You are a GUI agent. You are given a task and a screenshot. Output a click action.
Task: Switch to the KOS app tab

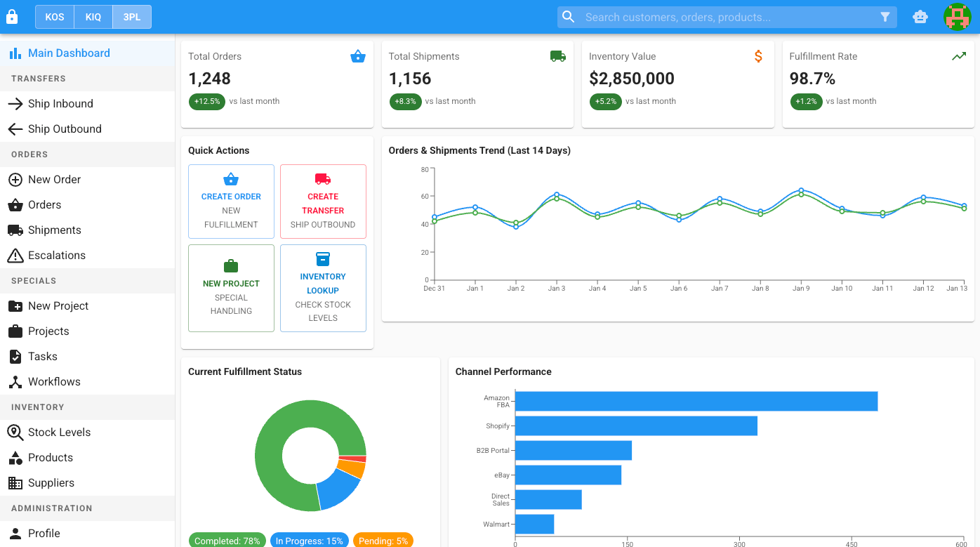tap(55, 17)
